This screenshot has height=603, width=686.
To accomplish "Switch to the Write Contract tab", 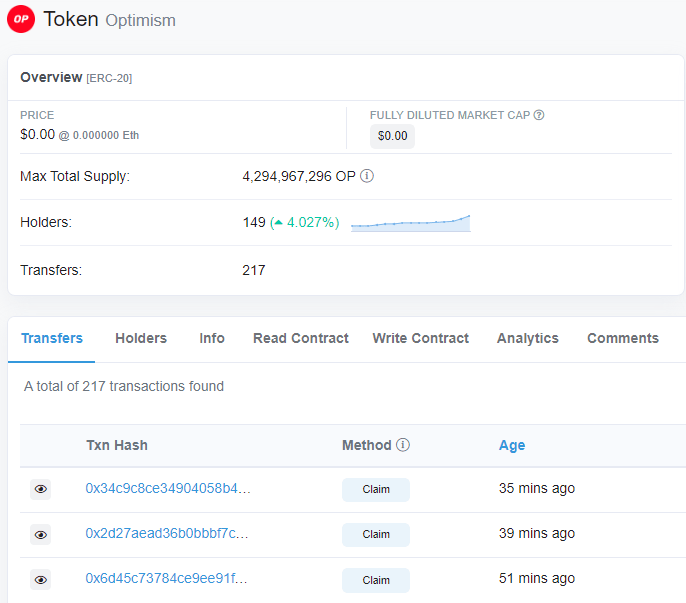I will [420, 338].
